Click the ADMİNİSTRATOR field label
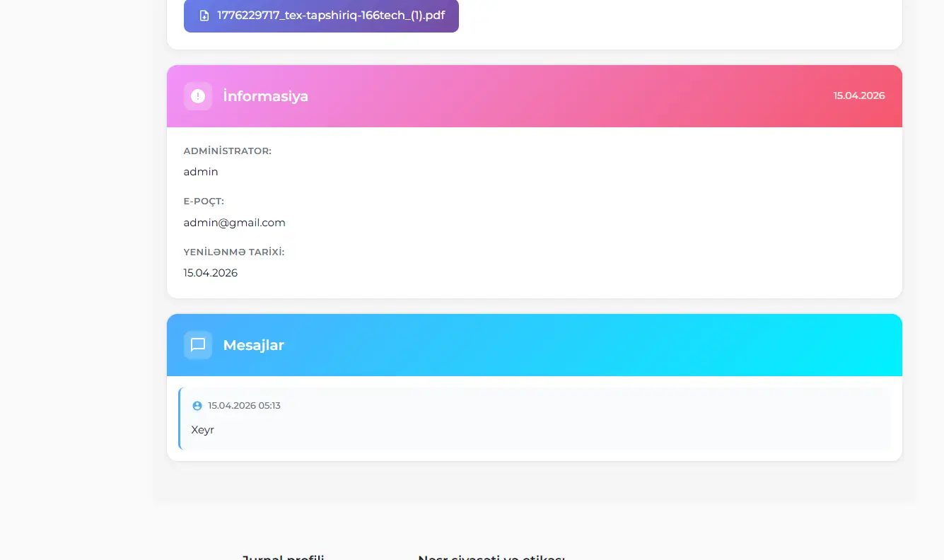This screenshot has width=944, height=560. pos(227,151)
